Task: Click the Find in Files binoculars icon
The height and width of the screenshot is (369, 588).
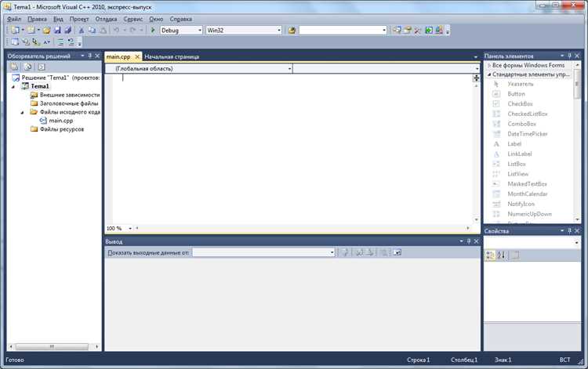Action: coord(292,31)
